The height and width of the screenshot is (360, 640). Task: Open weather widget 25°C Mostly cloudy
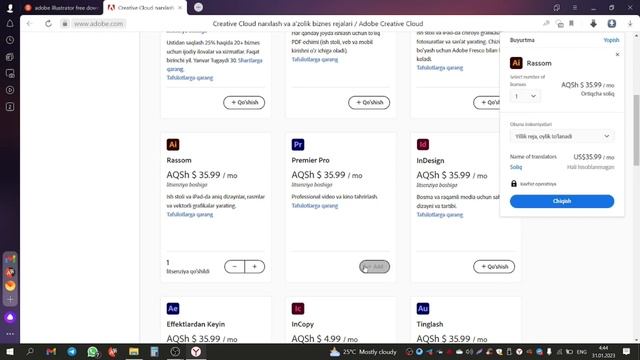363,351
